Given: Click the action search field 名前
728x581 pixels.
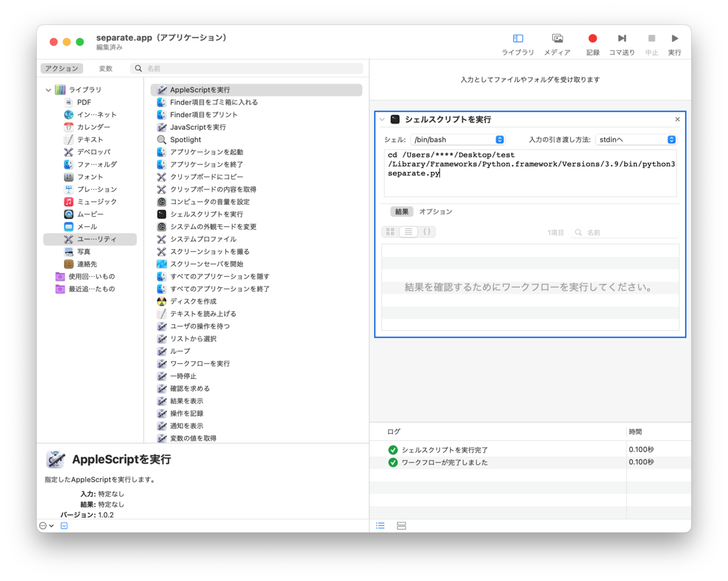Looking at the screenshot, I should (247, 69).
